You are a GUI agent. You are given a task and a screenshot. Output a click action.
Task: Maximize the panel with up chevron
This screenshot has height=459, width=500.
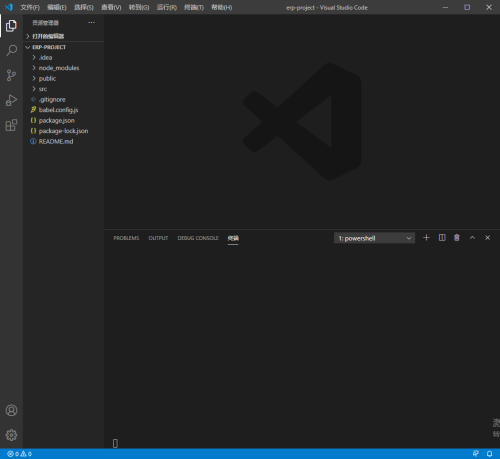coord(472,238)
